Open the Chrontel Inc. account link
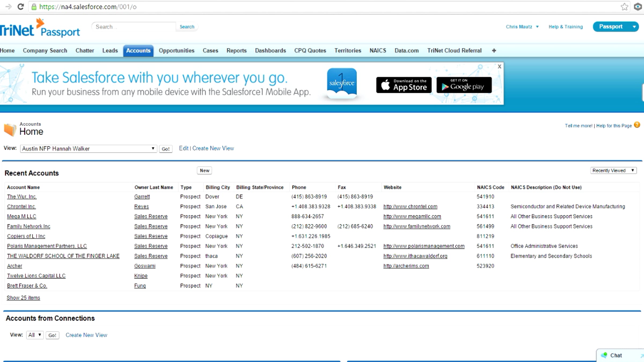 coord(21,206)
